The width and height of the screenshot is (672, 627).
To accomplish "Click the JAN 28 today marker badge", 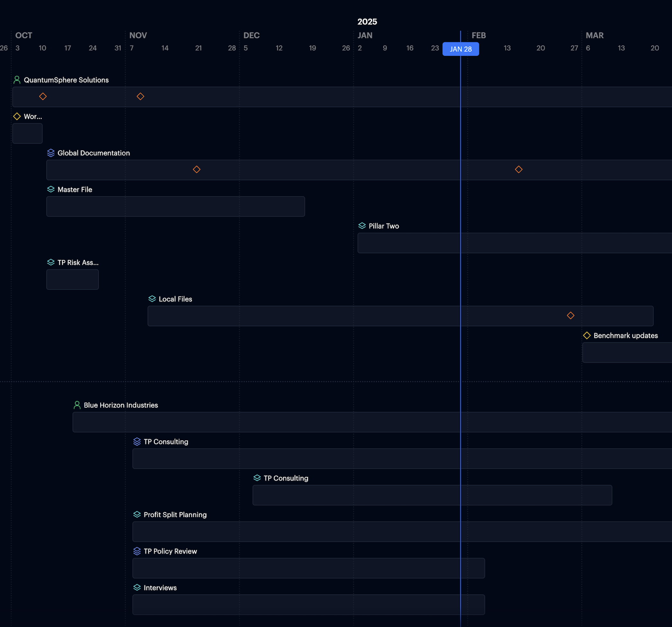I will 461,49.
